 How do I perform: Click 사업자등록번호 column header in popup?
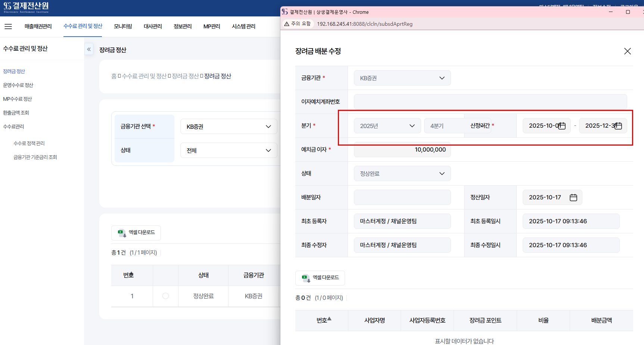pyautogui.click(x=427, y=320)
